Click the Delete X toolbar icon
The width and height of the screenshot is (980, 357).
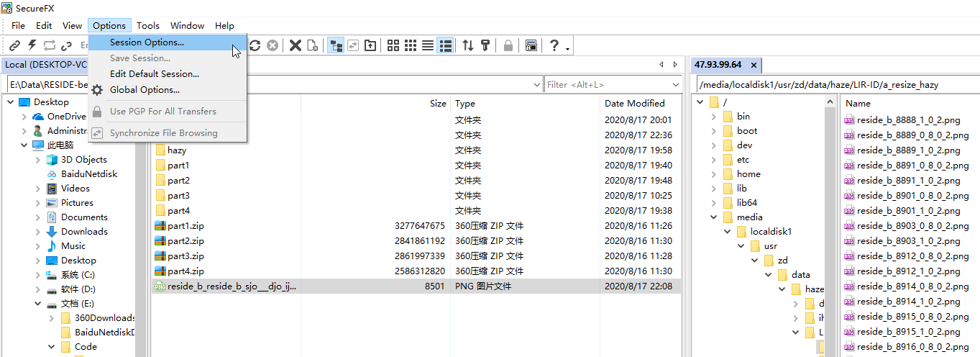tap(295, 45)
